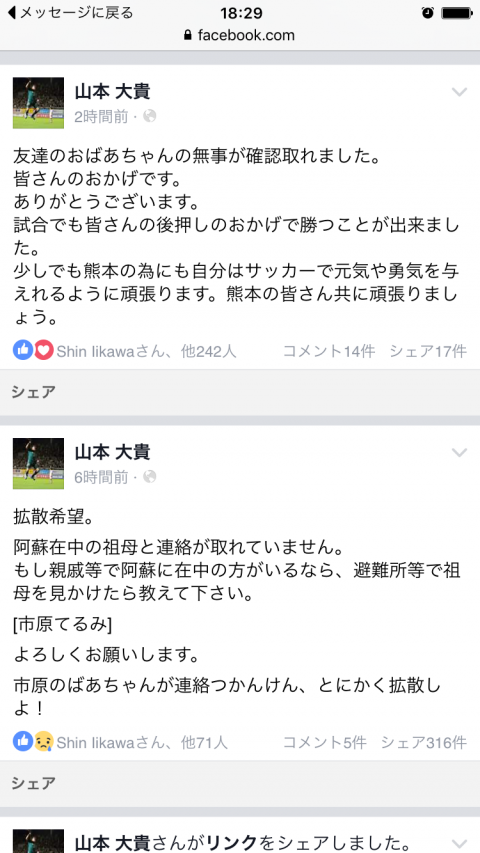480x853 pixels.
Task: Click the heart reaction icon on first post
Action: [44, 350]
